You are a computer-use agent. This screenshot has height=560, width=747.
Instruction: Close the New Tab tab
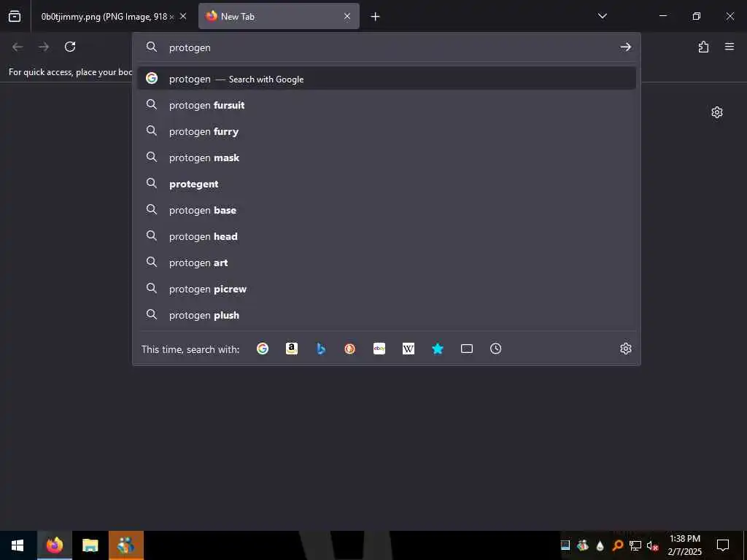pos(347,17)
